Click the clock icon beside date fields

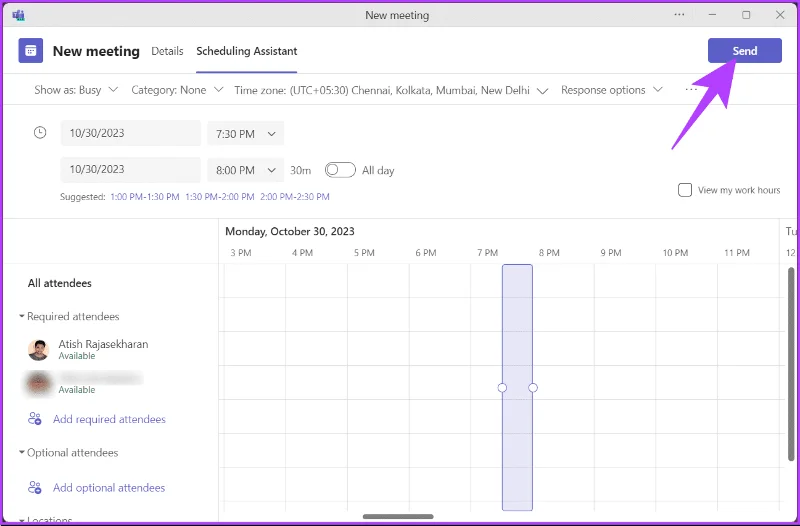tap(40, 133)
